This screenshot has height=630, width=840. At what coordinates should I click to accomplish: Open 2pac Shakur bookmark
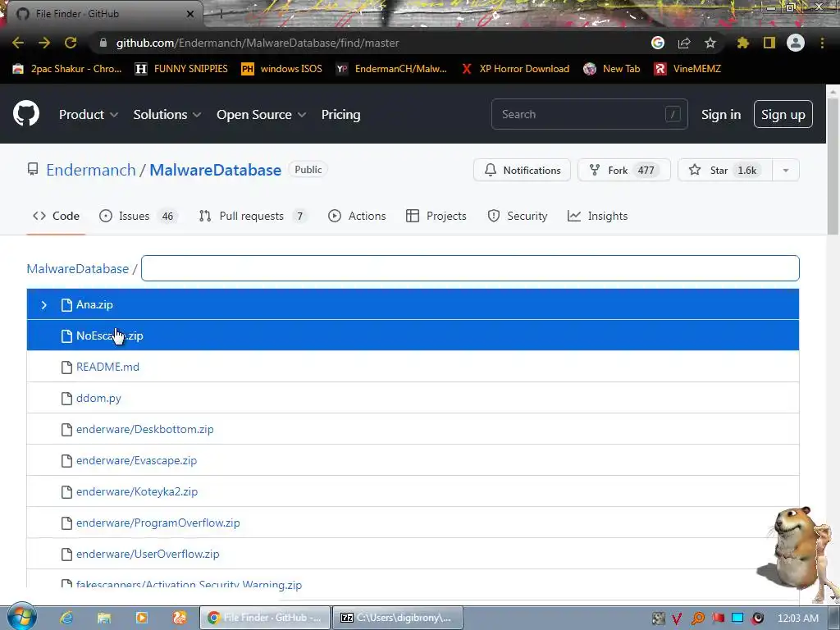click(x=67, y=69)
